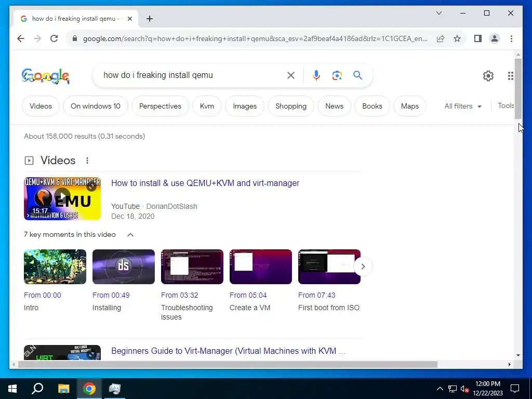The width and height of the screenshot is (532, 399).
Task: Open search Tools
Action: (x=506, y=105)
